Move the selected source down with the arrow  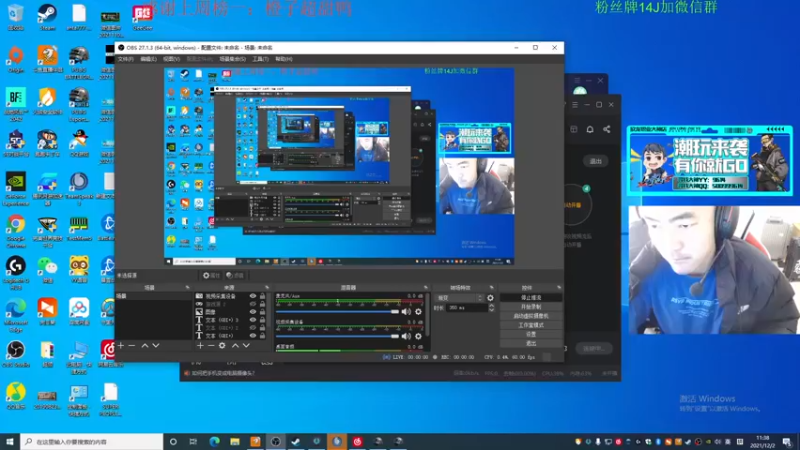tap(246, 346)
